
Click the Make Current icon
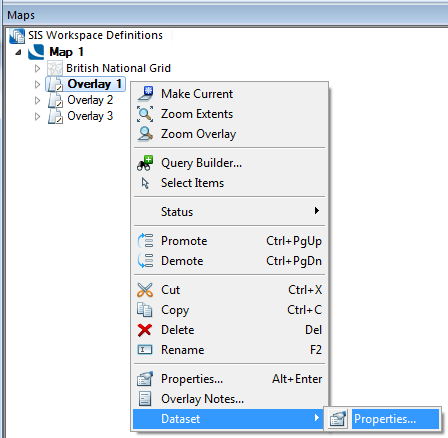[x=145, y=94]
